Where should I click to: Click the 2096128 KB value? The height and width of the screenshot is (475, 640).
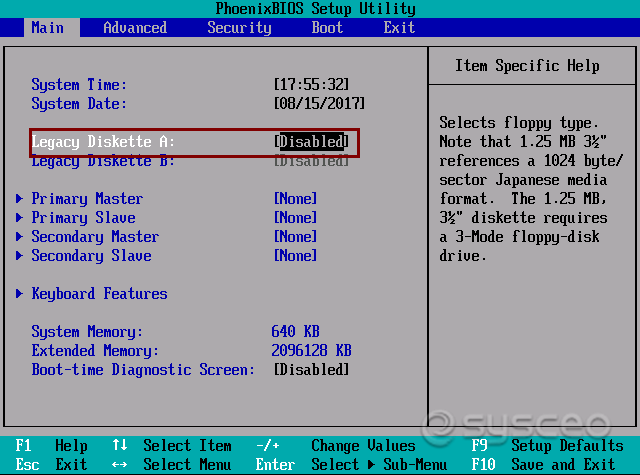[311, 351]
